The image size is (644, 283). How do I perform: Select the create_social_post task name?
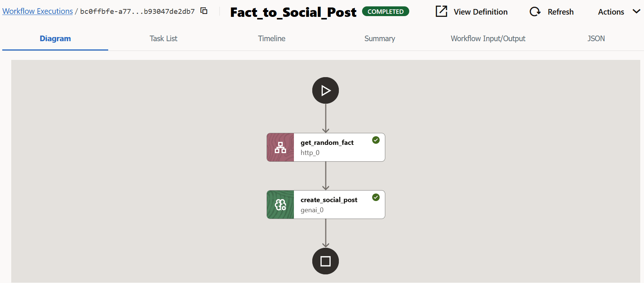(x=329, y=200)
